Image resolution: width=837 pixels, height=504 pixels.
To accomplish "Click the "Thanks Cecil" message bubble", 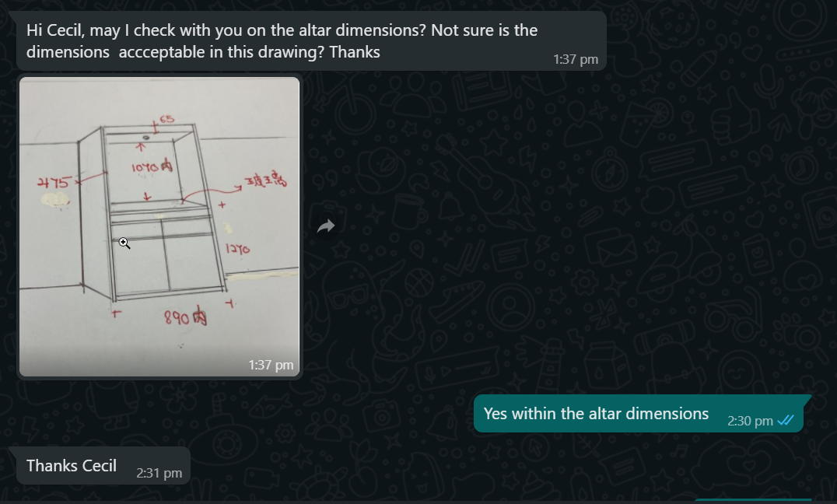I will (x=72, y=466).
